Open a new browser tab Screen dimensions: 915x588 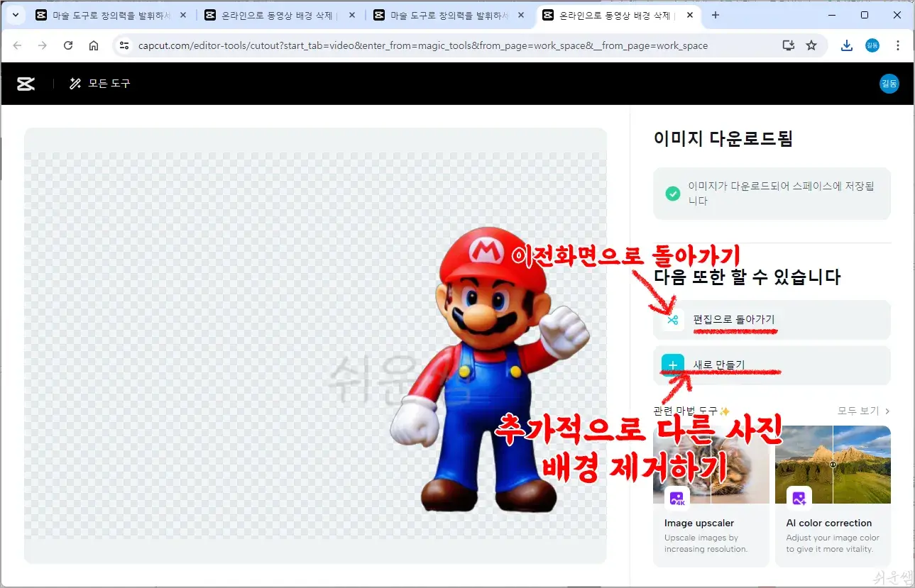[x=716, y=15]
